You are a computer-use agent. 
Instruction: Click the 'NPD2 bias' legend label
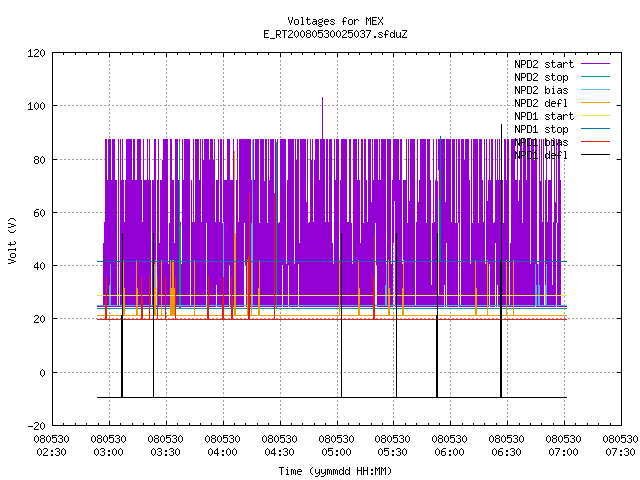coord(541,90)
